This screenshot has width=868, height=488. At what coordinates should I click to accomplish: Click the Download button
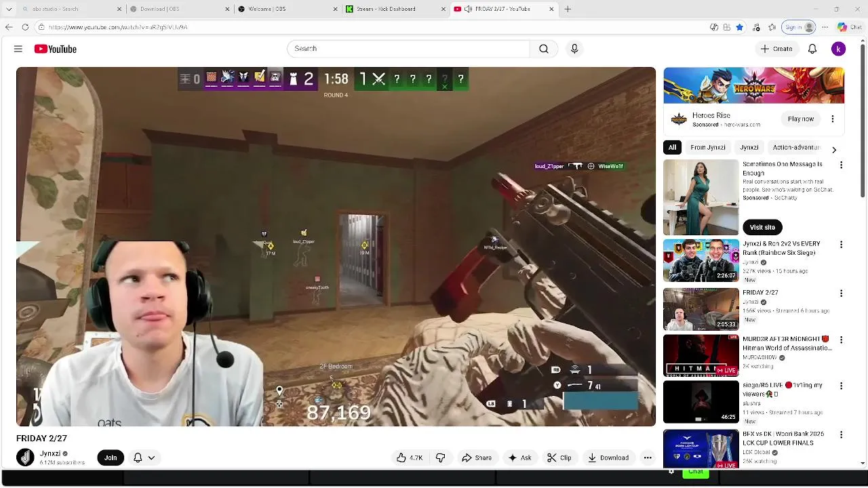click(608, 457)
